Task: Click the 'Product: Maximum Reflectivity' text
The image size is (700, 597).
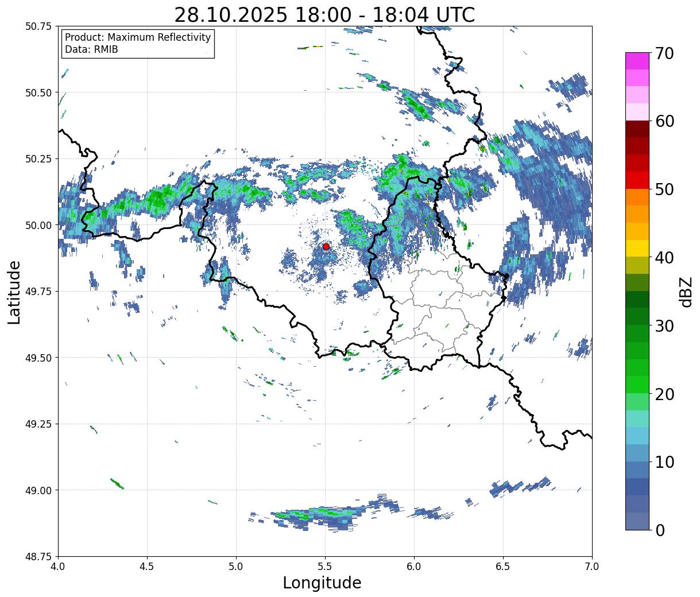Action: [x=138, y=37]
